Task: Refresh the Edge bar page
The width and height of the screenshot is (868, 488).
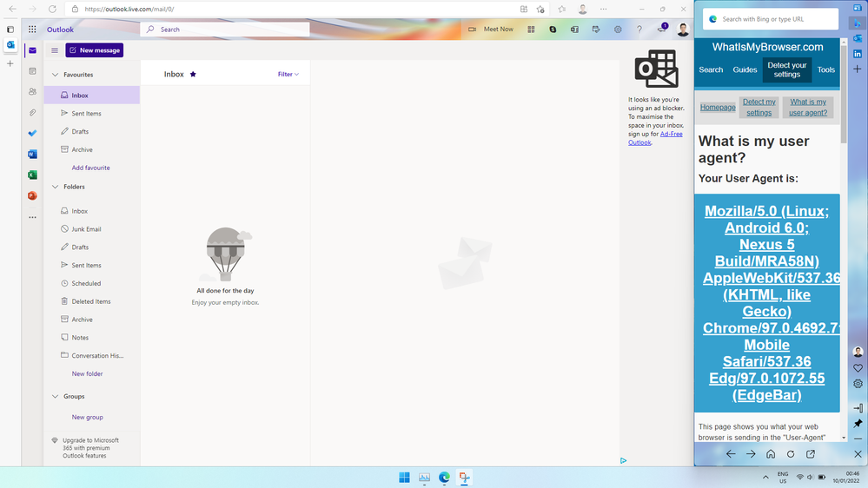Action: pos(791,453)
